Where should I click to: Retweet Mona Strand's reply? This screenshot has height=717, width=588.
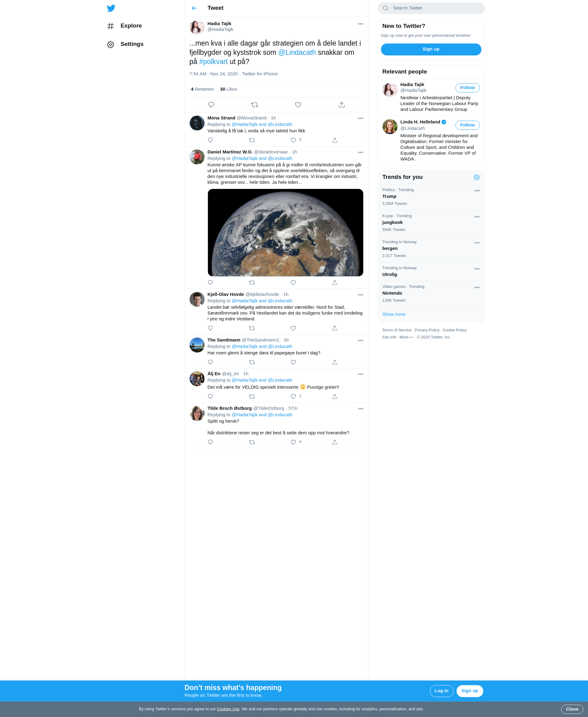252,140
